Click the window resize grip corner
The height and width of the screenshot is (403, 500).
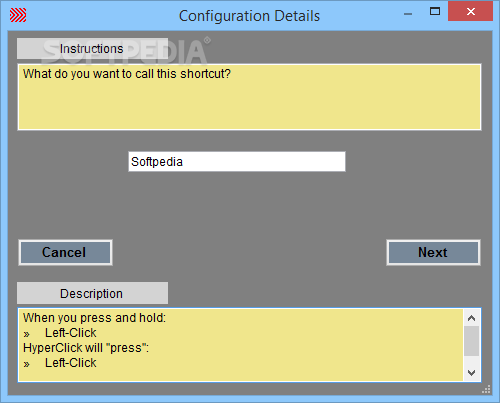(486, 389)
